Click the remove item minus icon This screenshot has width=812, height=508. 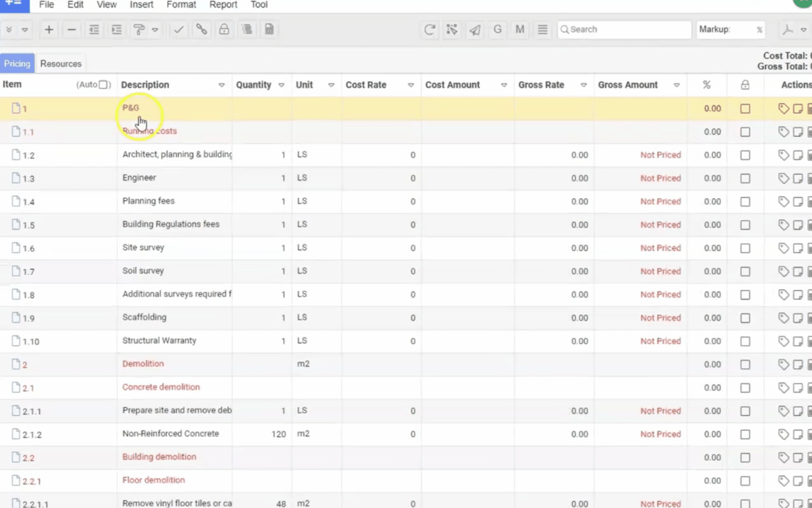tap(71, 30)
